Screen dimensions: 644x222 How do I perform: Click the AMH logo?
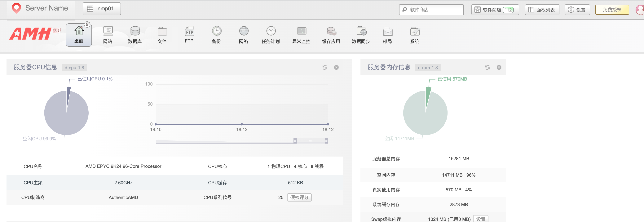[x=30, y=34]
